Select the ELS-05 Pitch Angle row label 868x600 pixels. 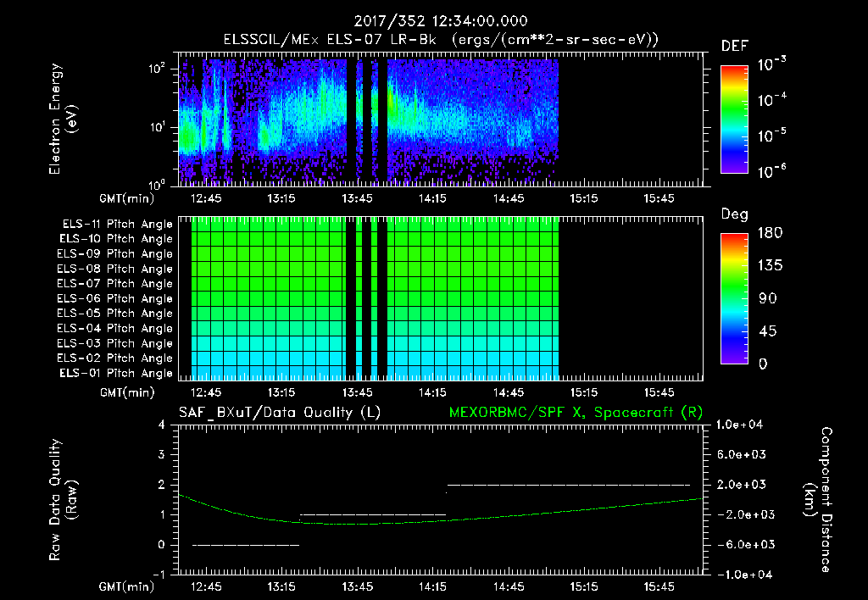pos(115,314)
